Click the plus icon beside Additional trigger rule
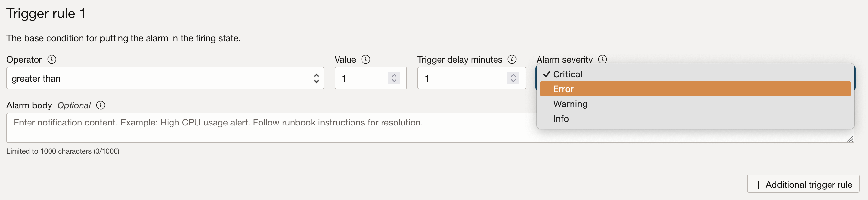Screen dimensions: 868x200 click(758, 184)
